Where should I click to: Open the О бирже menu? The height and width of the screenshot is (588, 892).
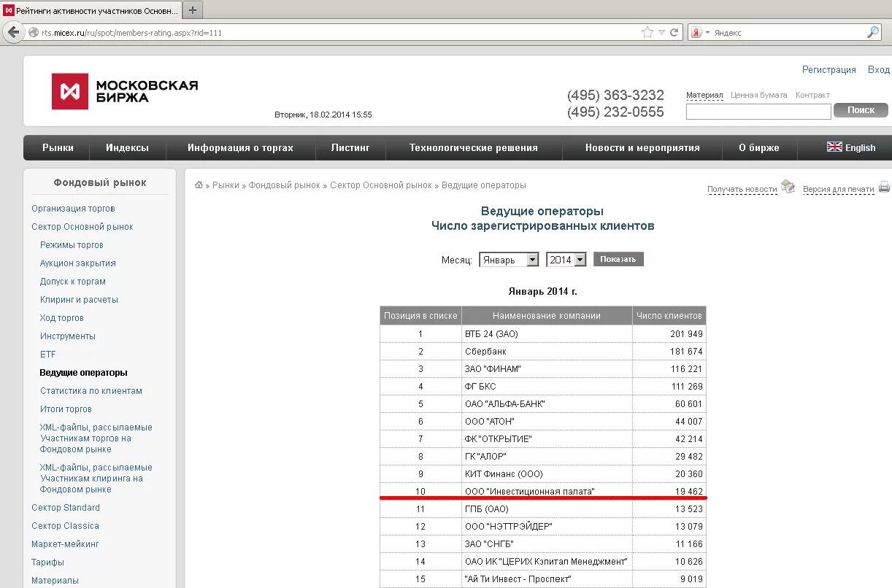(x=759, y=147)
